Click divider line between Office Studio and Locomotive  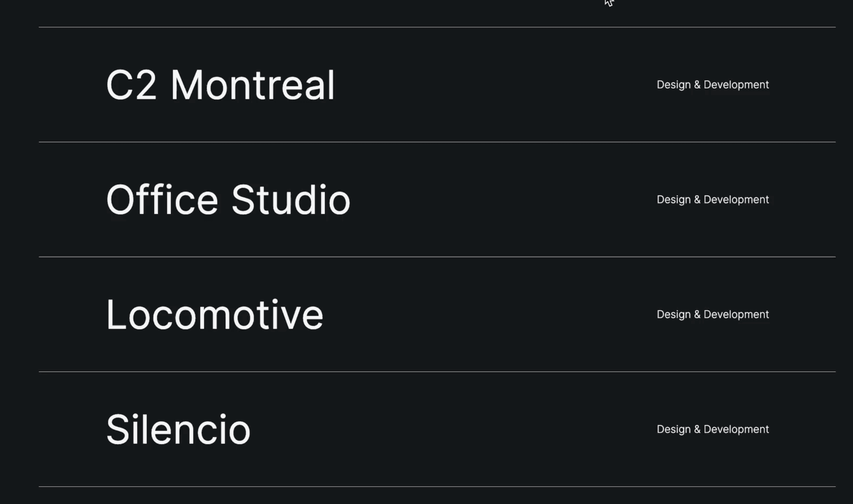(x=437, y=257)
